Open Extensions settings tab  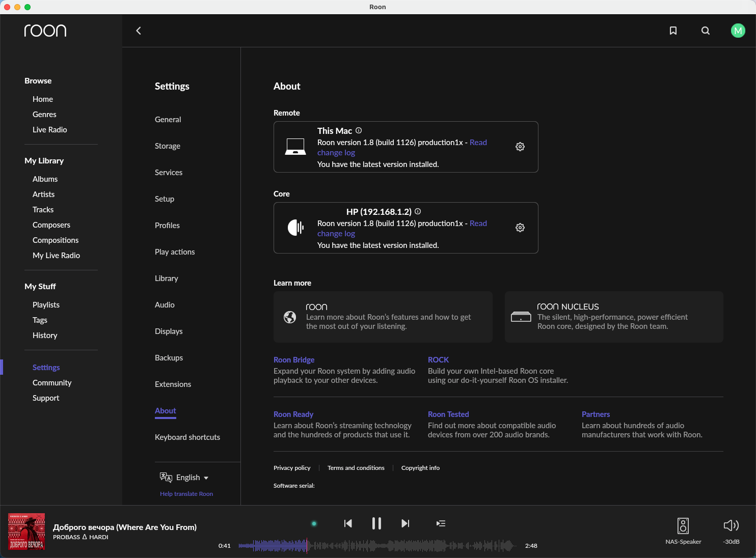pos(173,384)
